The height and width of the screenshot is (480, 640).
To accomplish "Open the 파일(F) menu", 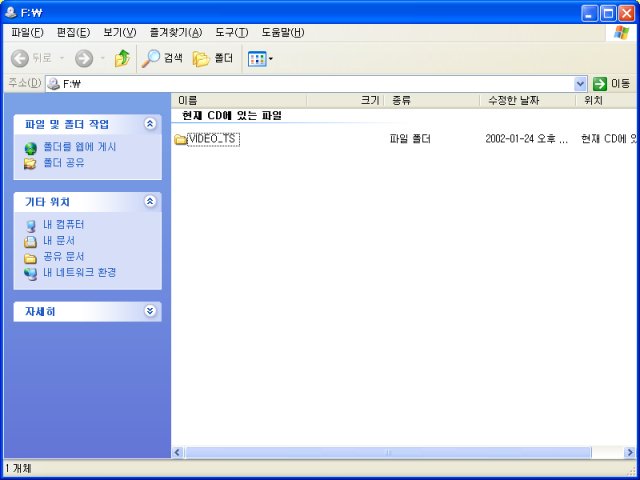I will pos(27,33).
